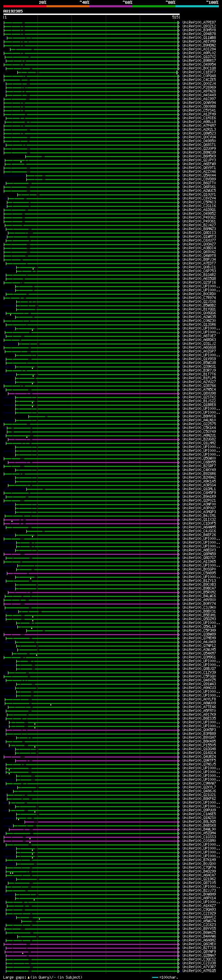Select the UniRef100_Q2P021 row label

tap(199, 501)
